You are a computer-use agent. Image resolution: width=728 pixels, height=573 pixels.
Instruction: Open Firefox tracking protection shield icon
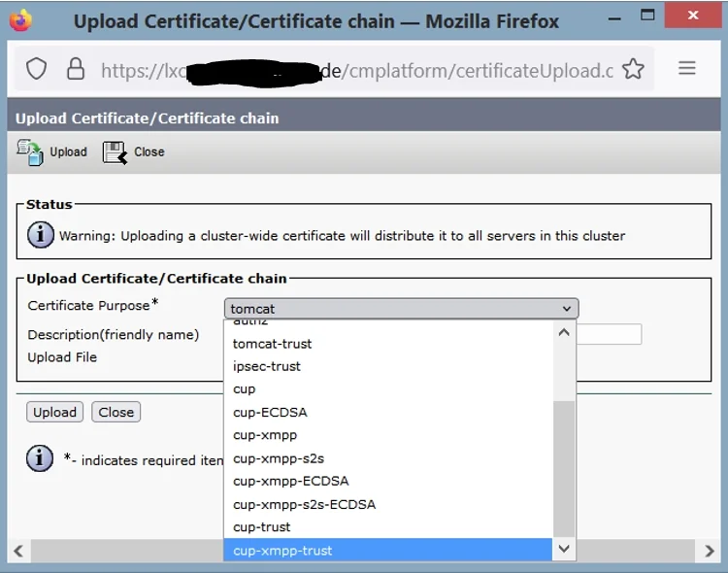(x=36, y=69)
